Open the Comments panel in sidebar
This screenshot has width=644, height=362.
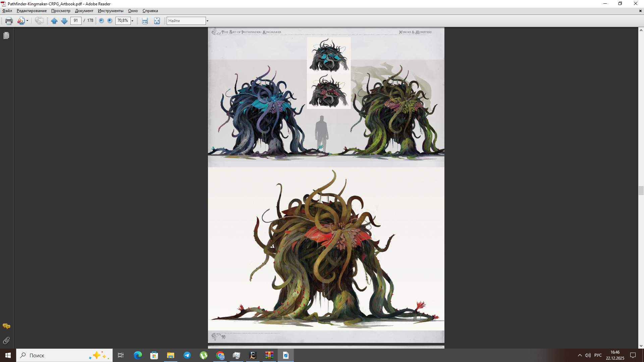tap(6, 326)
